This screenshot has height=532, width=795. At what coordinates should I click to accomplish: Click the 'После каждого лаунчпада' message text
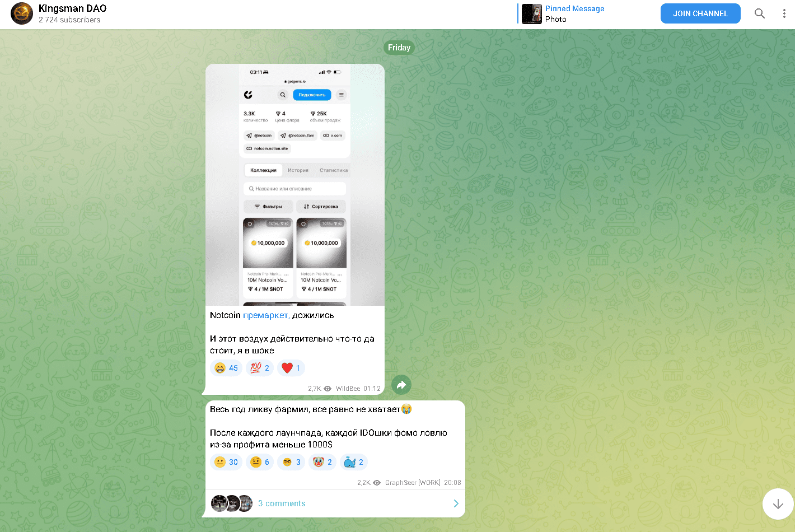tap(329, 438)
